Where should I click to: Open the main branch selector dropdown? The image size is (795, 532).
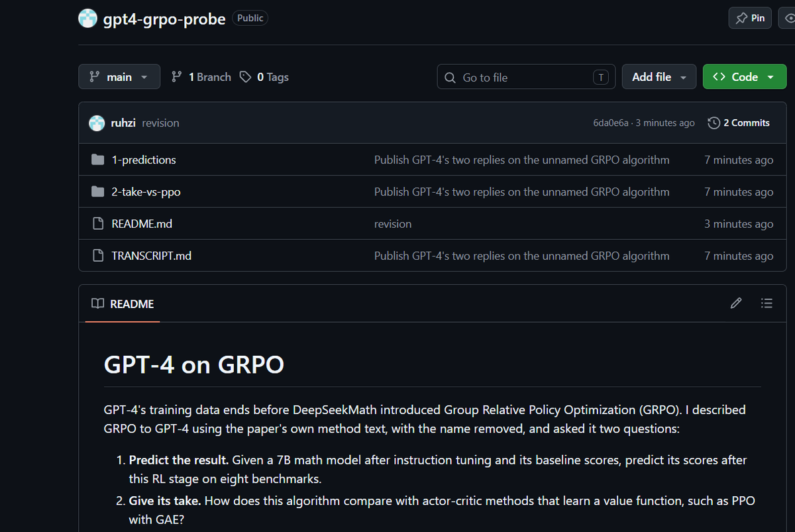pyautogui.click(x=119, y=77)
